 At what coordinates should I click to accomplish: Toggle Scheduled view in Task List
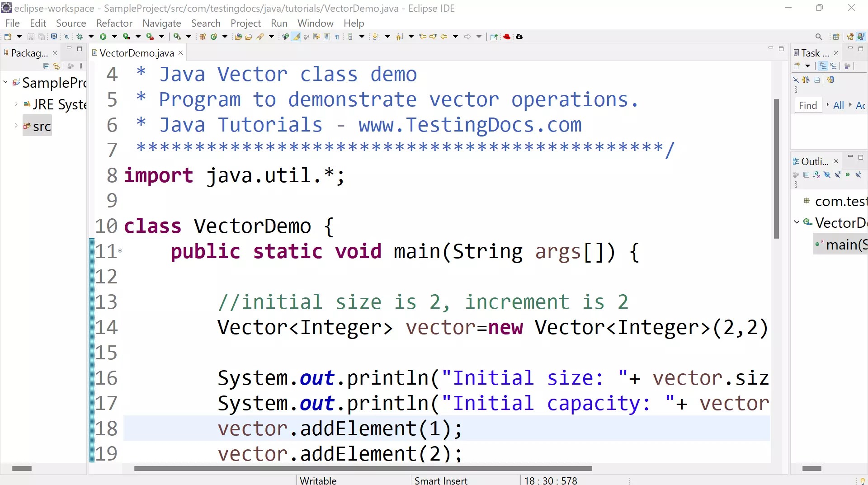pyautogui.click(x=833, y=66)
